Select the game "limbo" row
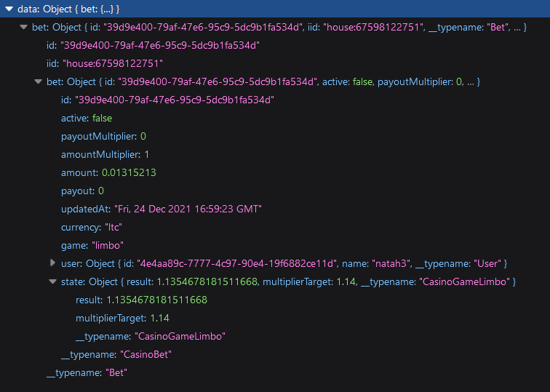550x392 pixels. tap(92, 245)
